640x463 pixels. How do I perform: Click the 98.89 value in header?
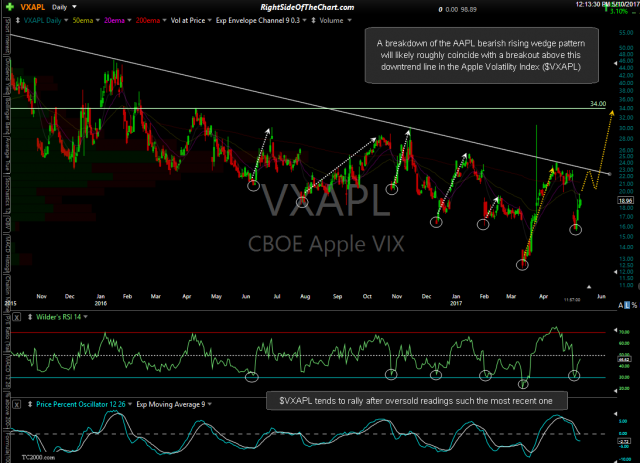click(x=469, y=9)
